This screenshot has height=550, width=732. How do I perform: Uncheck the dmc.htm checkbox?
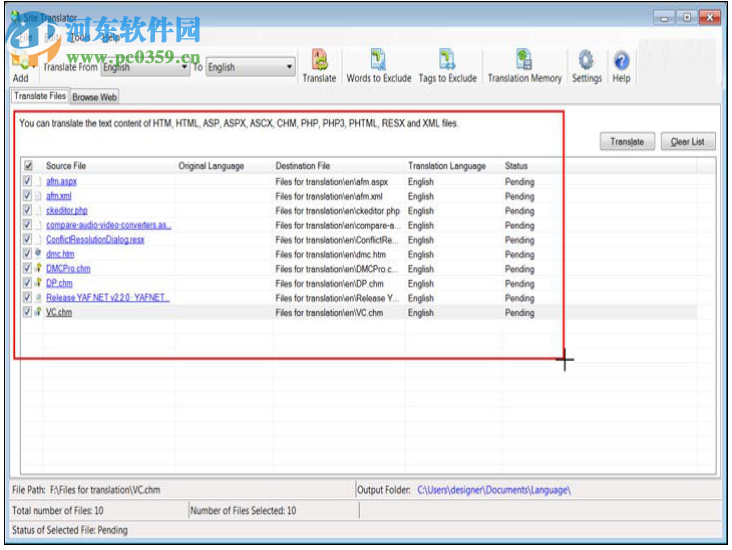point(28,254)
